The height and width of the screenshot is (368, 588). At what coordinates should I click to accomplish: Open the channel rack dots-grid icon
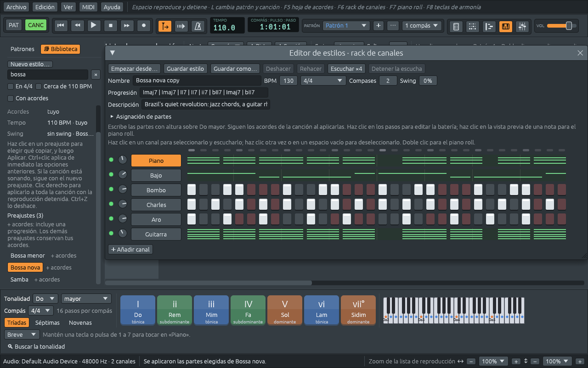pyautogui.click(x=472, y=26)
